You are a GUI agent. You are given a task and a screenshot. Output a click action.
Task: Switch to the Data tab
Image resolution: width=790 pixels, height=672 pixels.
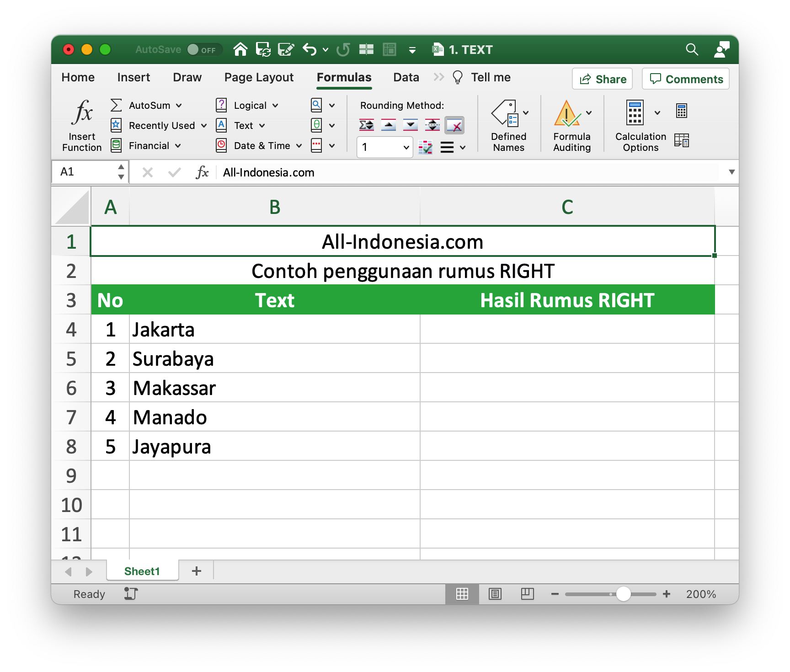click(406, 77)
